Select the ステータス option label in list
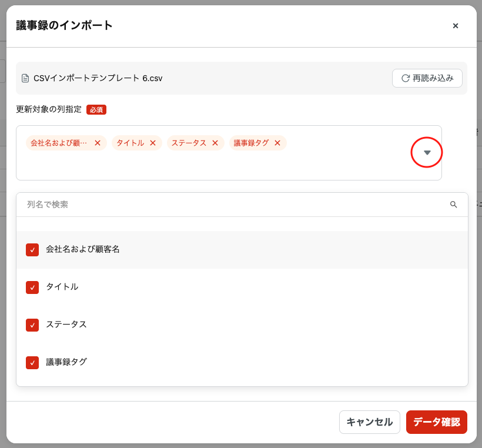 pyautogui.click(x=66, y=325)
